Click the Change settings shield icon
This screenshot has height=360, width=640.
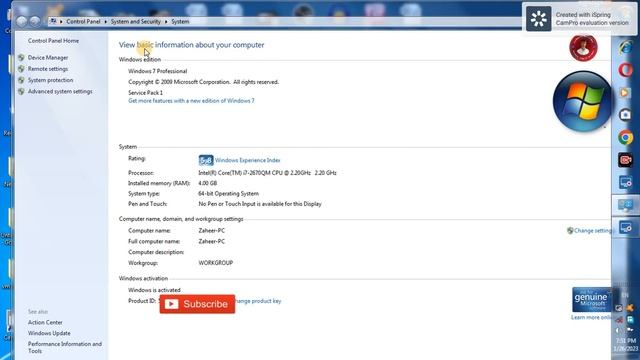point(570,231)
